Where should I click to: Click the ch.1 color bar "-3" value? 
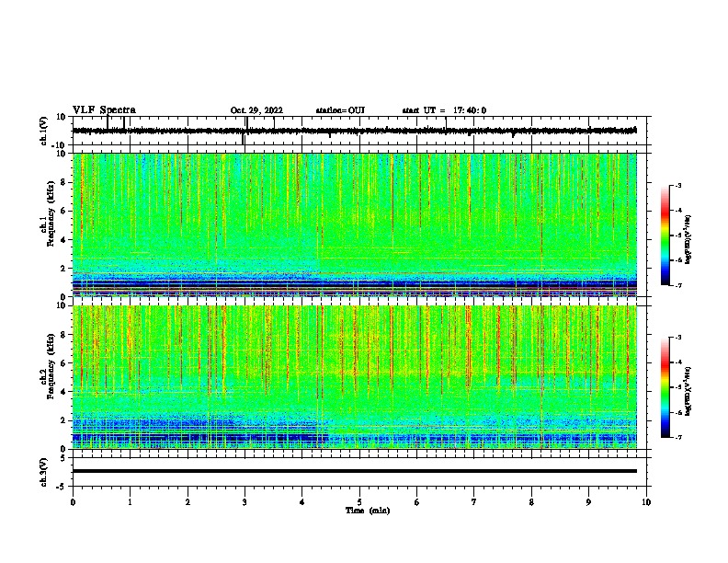click(x=677, y=186)
